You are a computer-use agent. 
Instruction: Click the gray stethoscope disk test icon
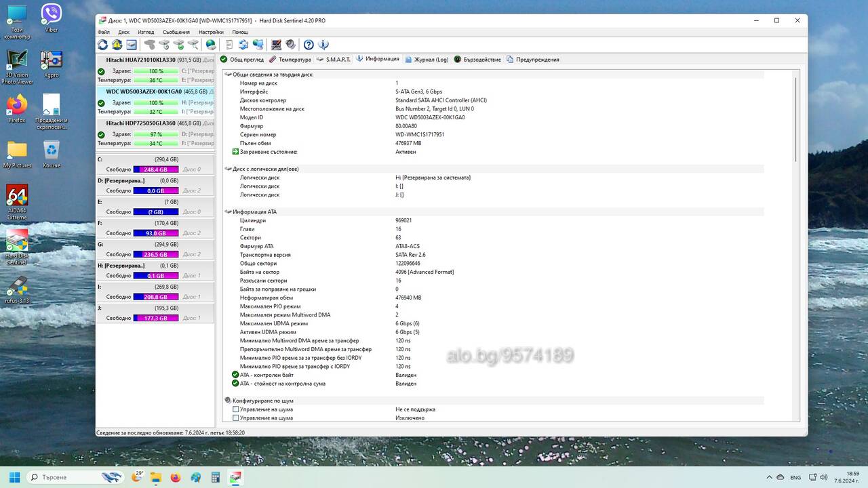coord(149,45)
